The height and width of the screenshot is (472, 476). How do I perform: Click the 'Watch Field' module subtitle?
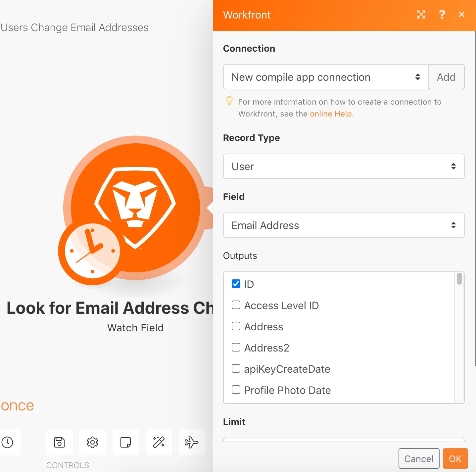135,328
